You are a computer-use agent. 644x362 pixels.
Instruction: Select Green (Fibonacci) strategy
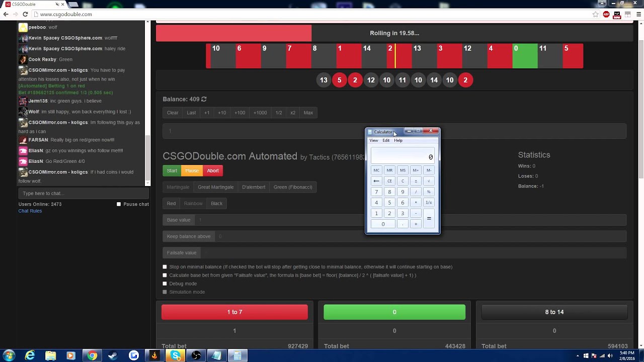point(293,187)
